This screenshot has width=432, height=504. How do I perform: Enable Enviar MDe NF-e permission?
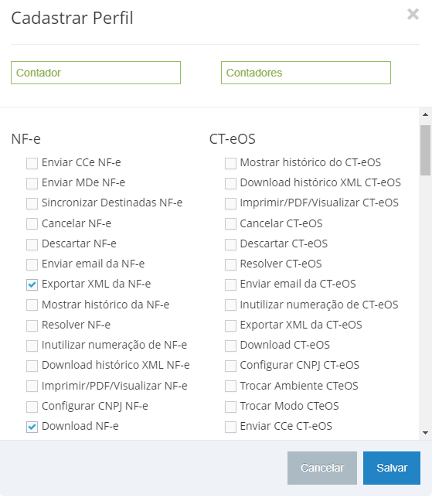tap(32, 183)
